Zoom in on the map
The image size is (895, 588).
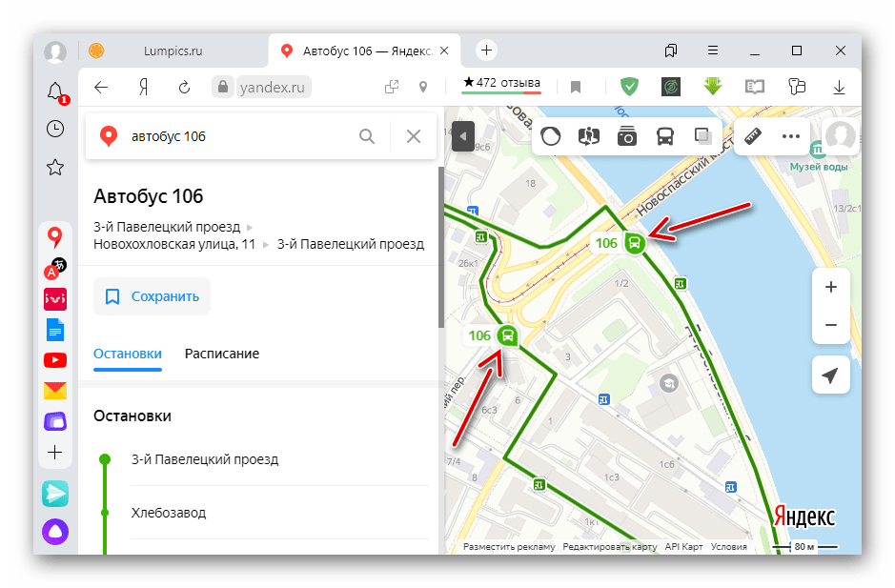click(830, 287)
